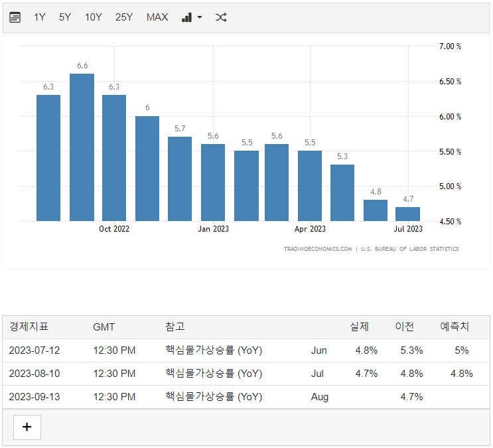
Task: Select the 10Y time range
Action: click(94, 17)
